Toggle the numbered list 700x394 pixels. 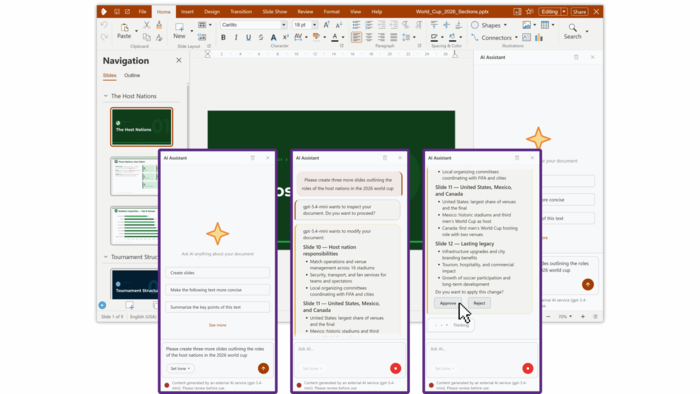click(369, 25)
